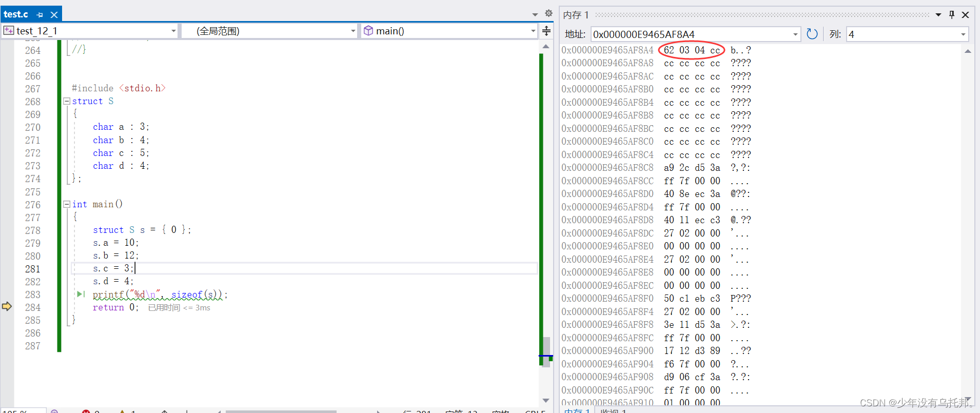Collapse the struct S code block
980x413 pixels.
[x=67, y=102]
